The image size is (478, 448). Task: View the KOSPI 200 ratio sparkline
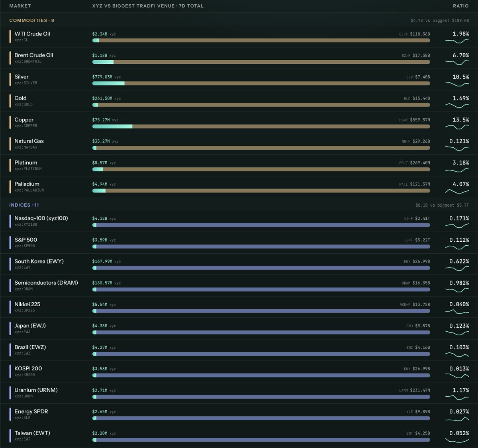click(x=457, y=376)
